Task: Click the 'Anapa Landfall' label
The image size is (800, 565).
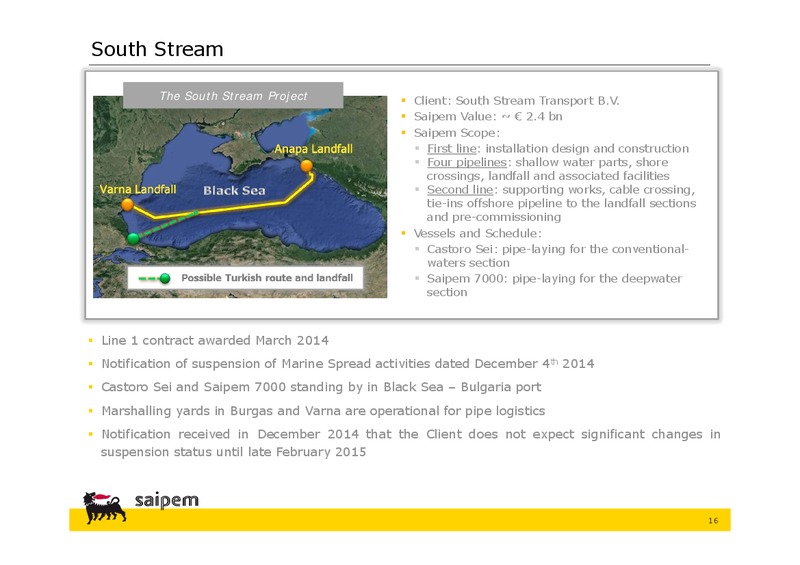Action: click(x=313, y=149)
